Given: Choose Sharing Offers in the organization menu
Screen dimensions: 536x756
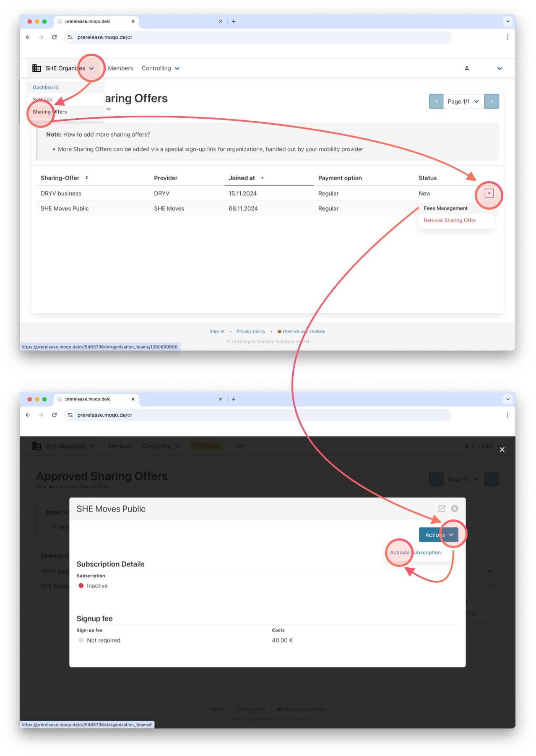Looking at the screenshot, I should pos(50,112).
